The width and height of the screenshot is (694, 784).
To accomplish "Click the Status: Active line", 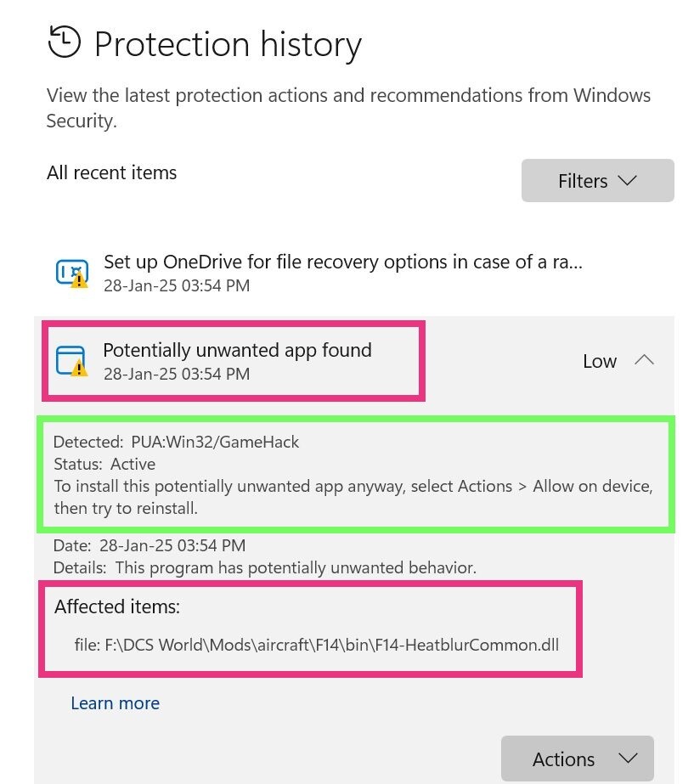I will pos(104,464).
